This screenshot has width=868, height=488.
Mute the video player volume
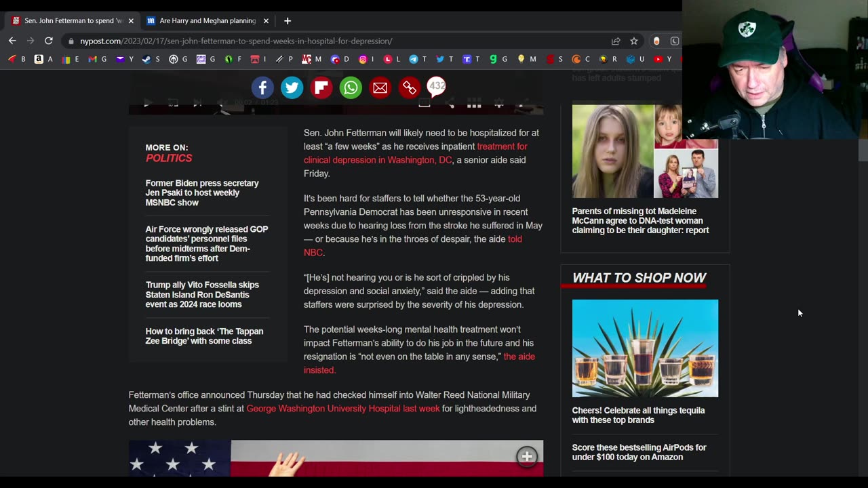[x=222, y=103]
